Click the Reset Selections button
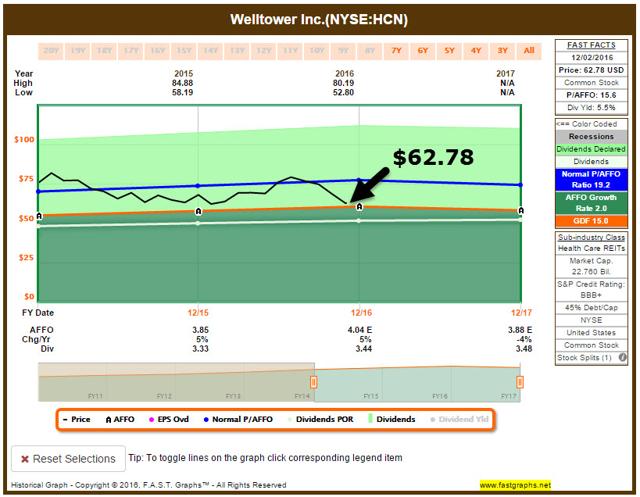 (x=69, y=459)
